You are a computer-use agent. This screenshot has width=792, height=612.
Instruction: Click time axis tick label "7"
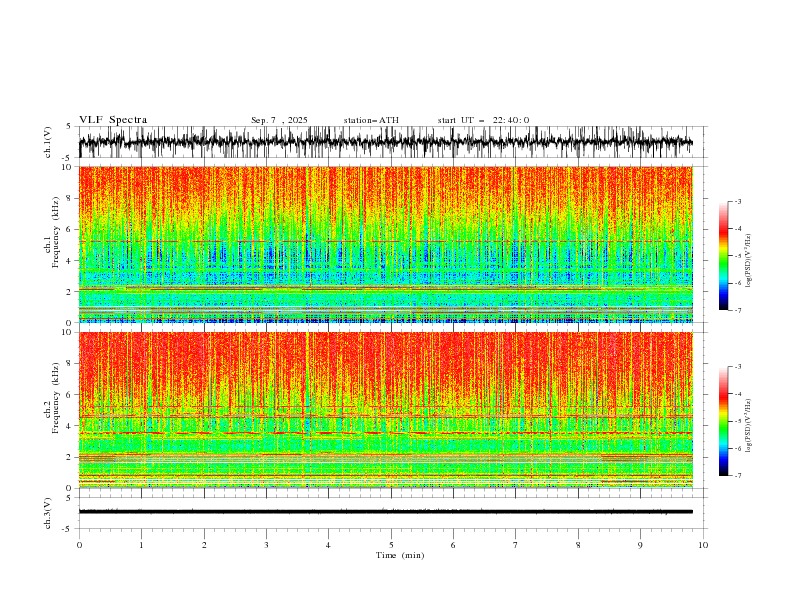click(x=516, y=545)
